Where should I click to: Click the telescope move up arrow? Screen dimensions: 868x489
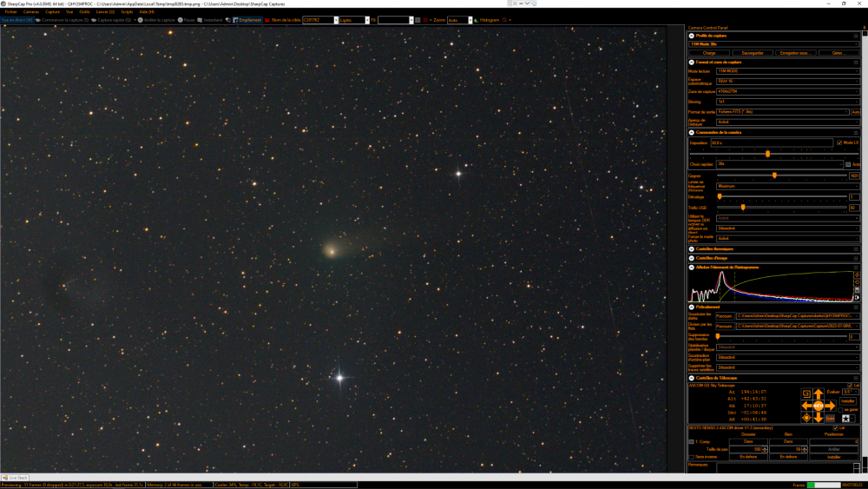tap(819, 394)
